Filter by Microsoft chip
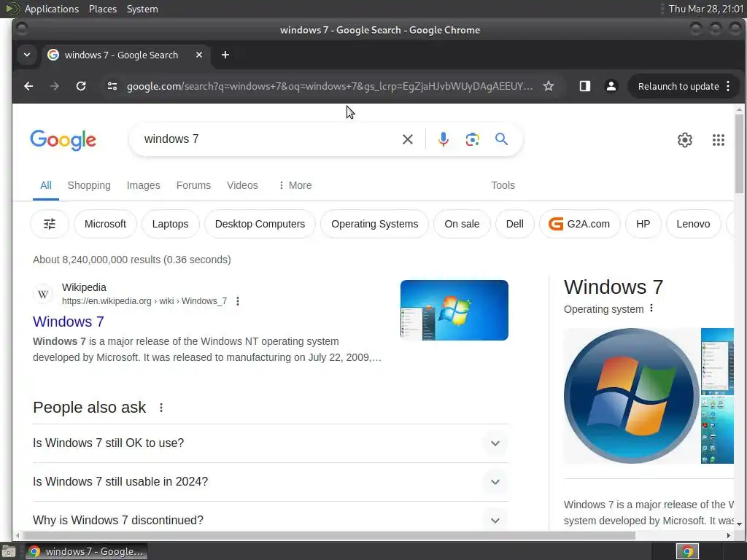The width and height of the screenshot is (747, 560). click(x=105, y=224)
